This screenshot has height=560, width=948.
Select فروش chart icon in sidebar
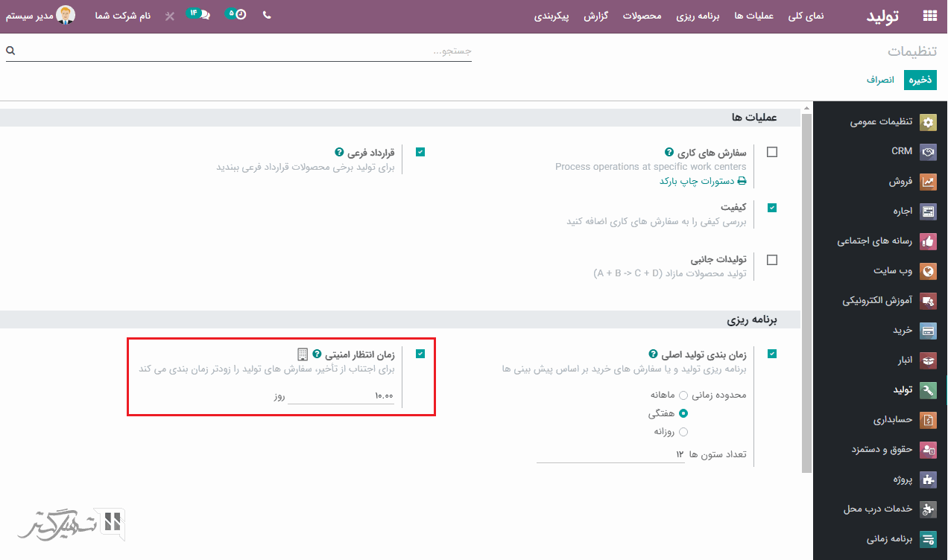click(928, 182)
